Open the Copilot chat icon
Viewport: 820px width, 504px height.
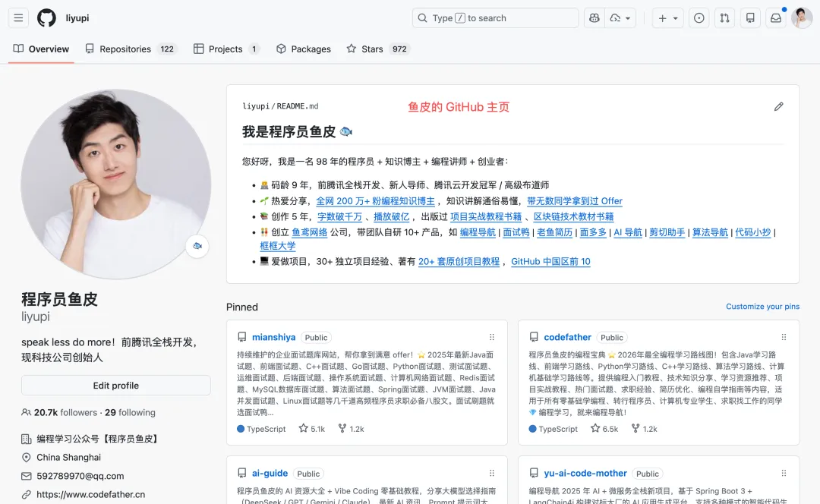pos(594,18)
